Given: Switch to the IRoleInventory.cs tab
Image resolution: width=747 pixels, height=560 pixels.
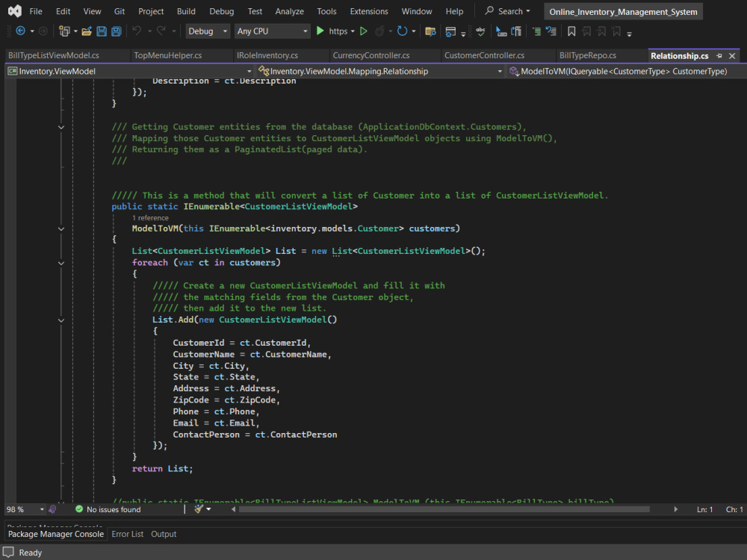Looking at the screenshot, I should pyautogui.click(x=267, y=55).
